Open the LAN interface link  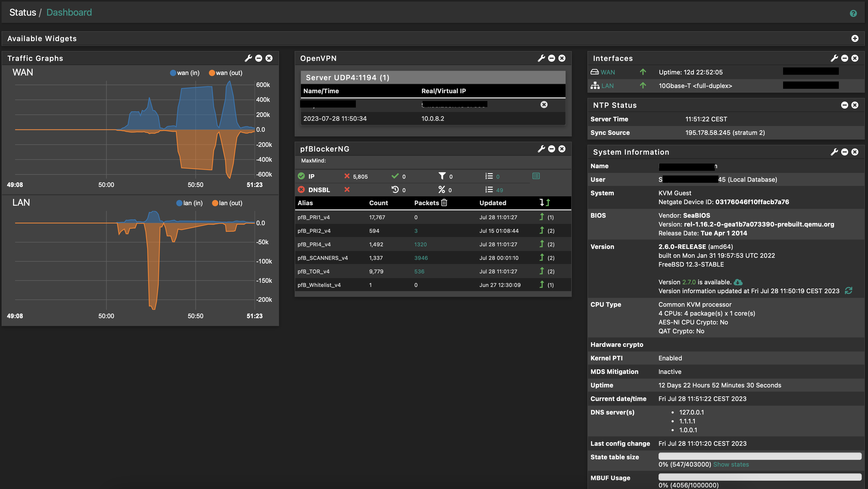pos(607,86)
